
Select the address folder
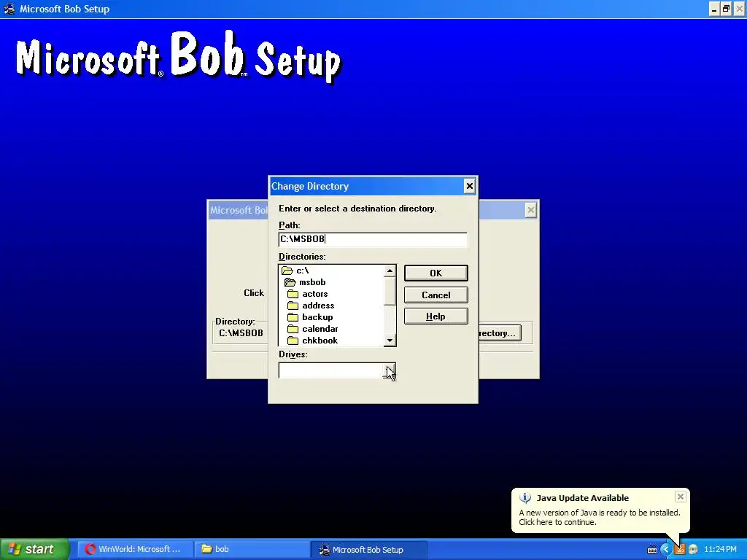[x=318, y=306]
